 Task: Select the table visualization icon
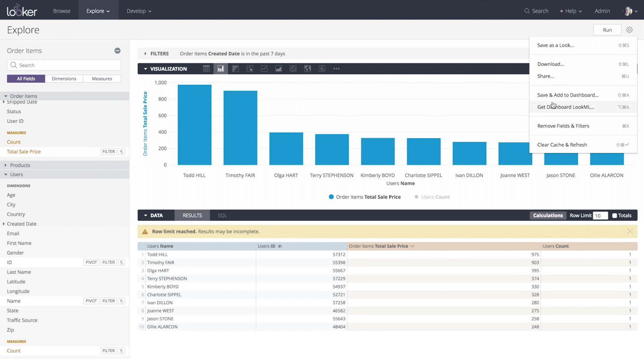click(206, 69)
